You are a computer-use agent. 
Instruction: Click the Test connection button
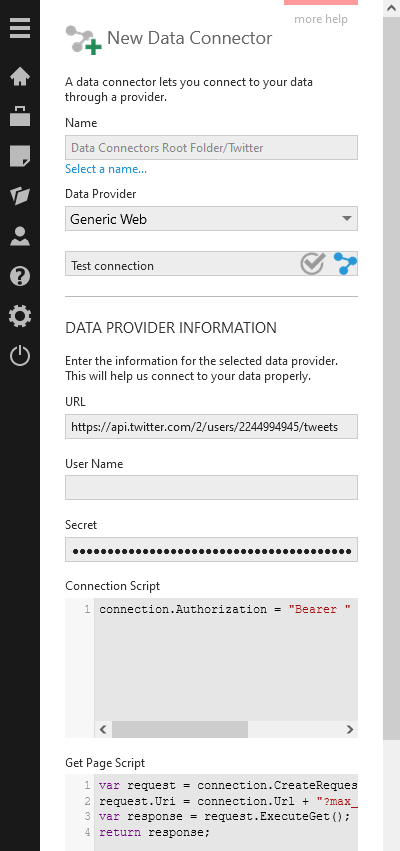(211, 263)
